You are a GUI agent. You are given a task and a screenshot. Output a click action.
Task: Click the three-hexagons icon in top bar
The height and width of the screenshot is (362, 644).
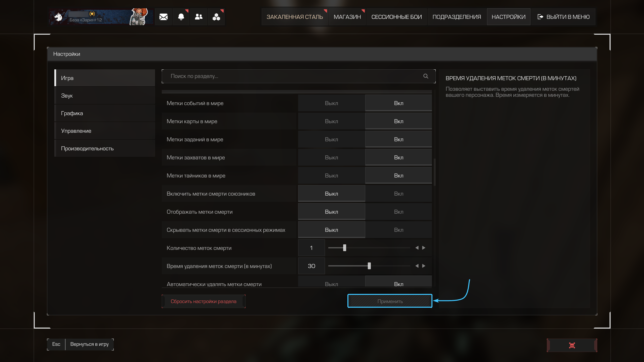point(216,17)
